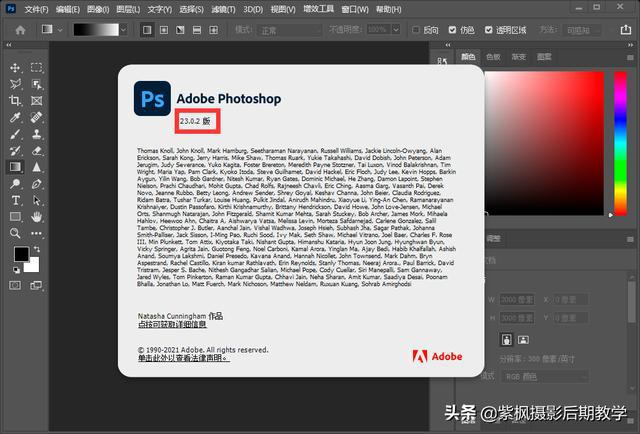
Task: Select the Lasso tool
Action: tap(15, 84)
